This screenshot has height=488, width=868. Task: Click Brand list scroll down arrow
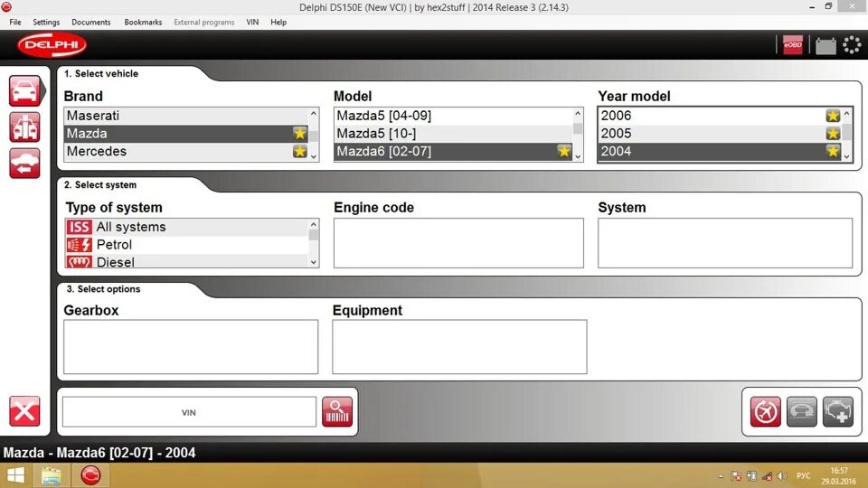pyautogui.click(x=314, y=156)
